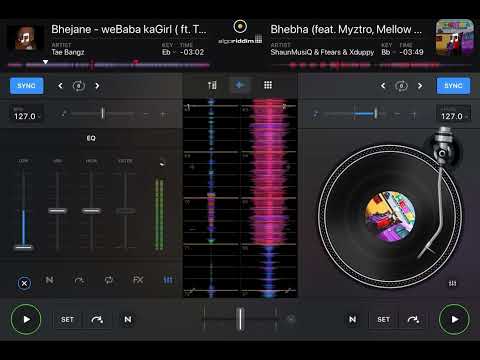Viewport: 480px width, 360px height.
Task: Toggle left deck remaining time -03:02
Action: pyautogui.click(x=192, y=52)
